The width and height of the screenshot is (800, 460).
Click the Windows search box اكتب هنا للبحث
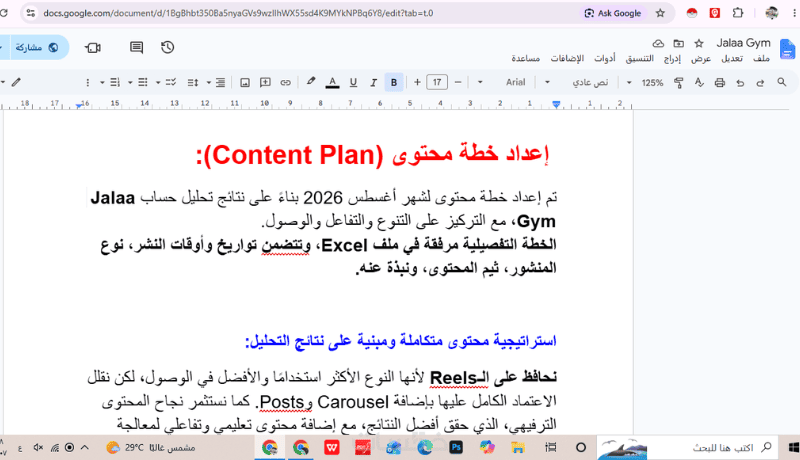tap(688, 448)
